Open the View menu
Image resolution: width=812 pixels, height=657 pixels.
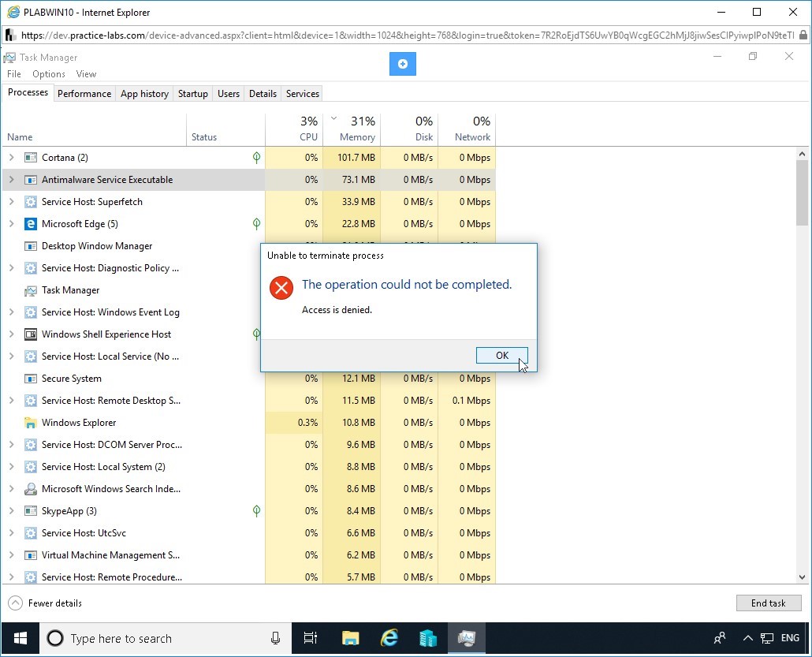pos(86,74)
